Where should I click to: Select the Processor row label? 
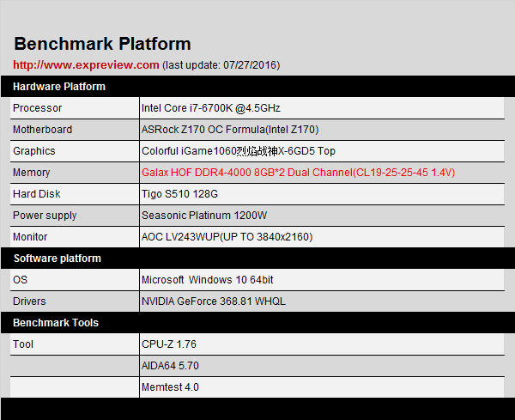pyautogui.click(x=38, y=108)
